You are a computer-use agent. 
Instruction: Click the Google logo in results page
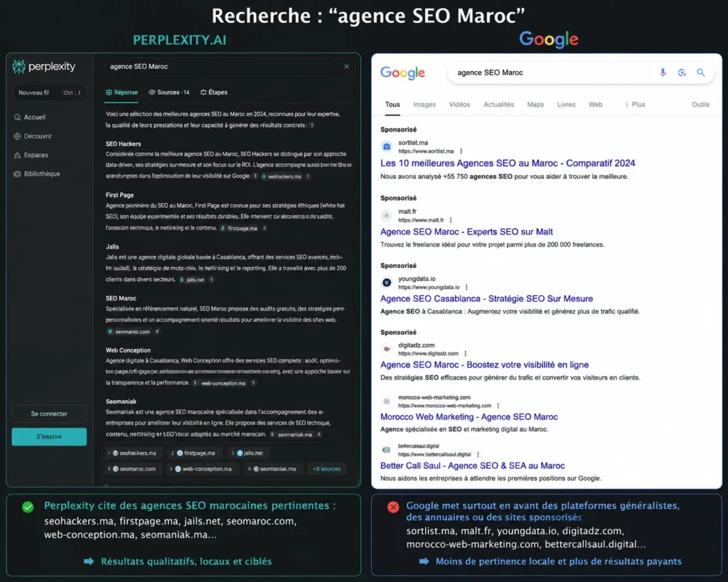pos(402,73)
